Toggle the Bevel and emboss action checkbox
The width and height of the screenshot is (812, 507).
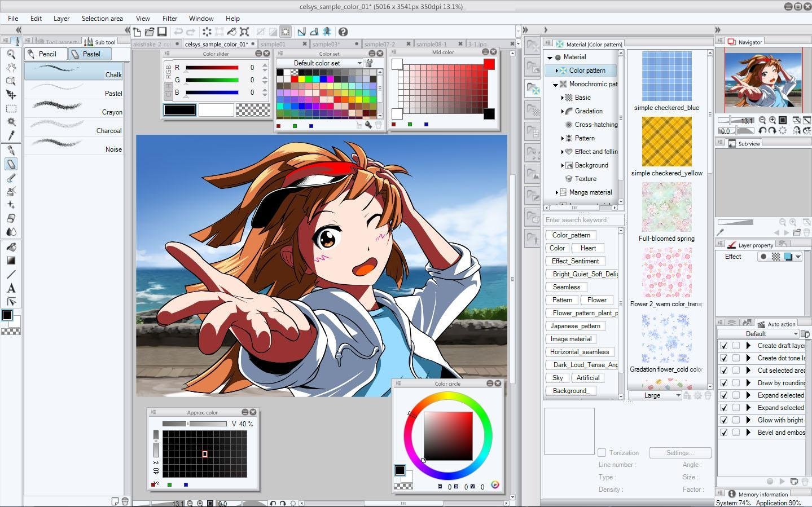[x=724, y=432]
